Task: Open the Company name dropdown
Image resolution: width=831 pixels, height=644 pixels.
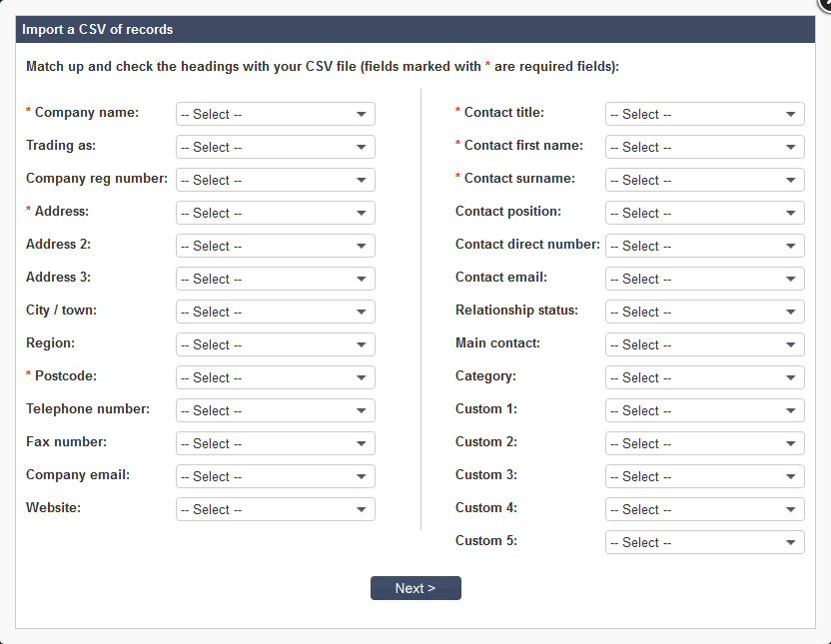Action: pyautogui.click(x=275, y=114)
